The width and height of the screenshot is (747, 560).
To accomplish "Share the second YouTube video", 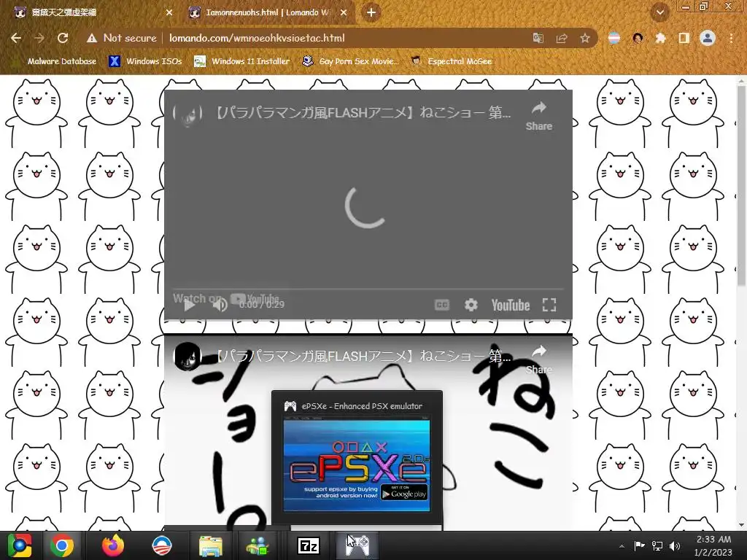I will [539, 359].
